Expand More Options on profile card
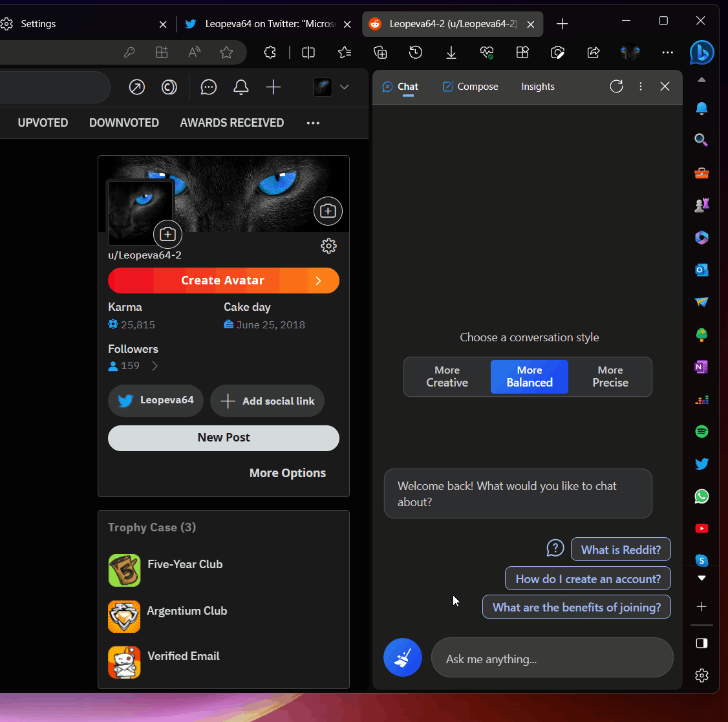Viewport: 728px width, 722px height. (x=288, y=472)
